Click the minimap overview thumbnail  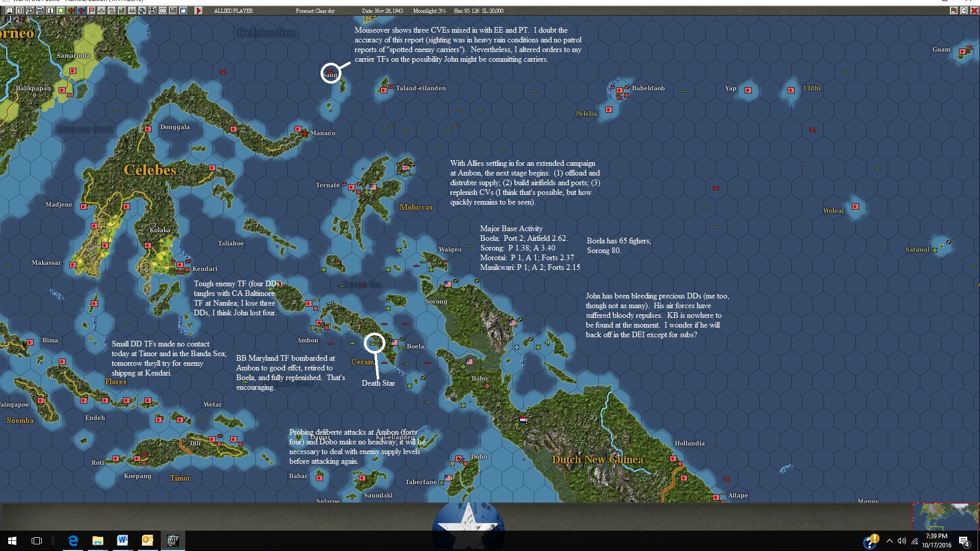pyautogui.click(x=945, y=517)
